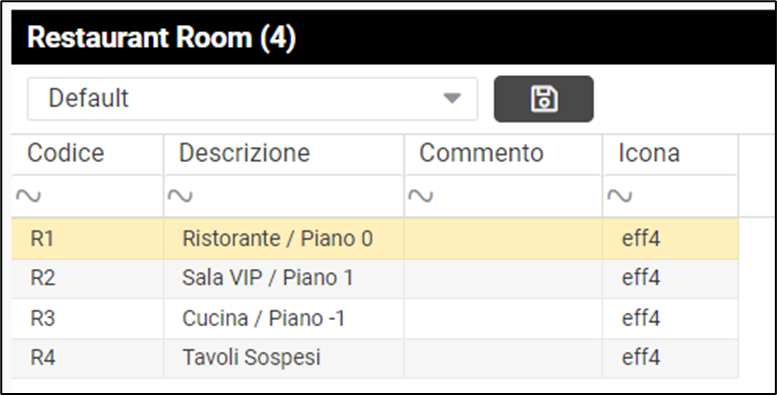Click the tilde filter icon under Codice

28,196
